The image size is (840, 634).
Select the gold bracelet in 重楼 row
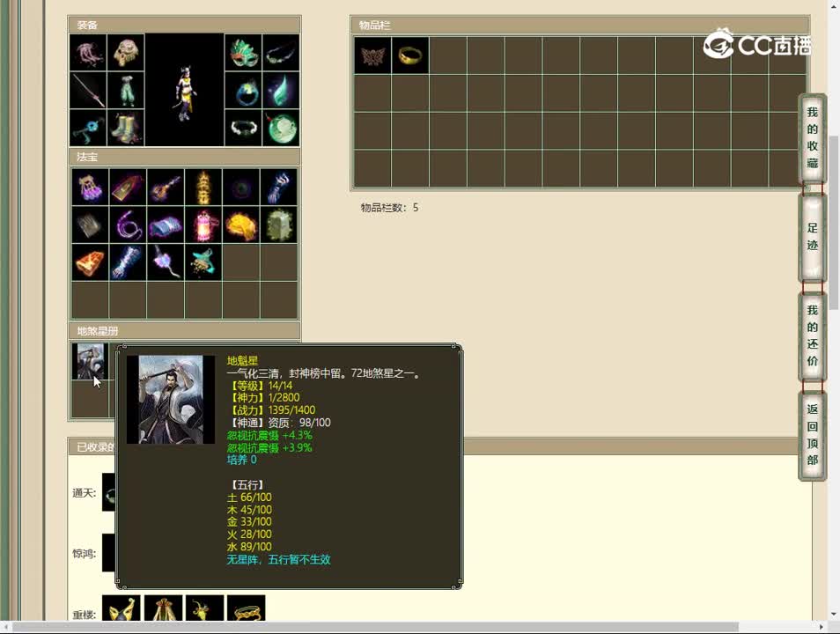pos(247,608)
